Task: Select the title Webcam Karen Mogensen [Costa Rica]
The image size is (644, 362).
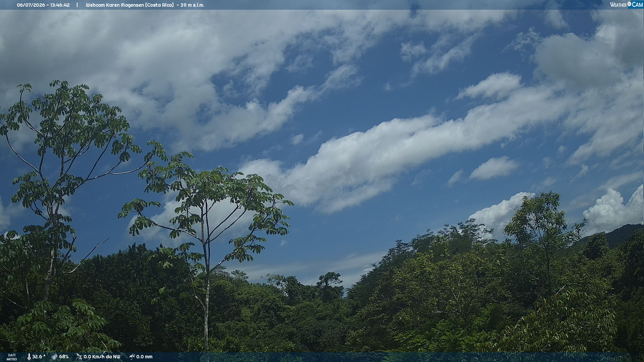Action: tap(130, 5)
